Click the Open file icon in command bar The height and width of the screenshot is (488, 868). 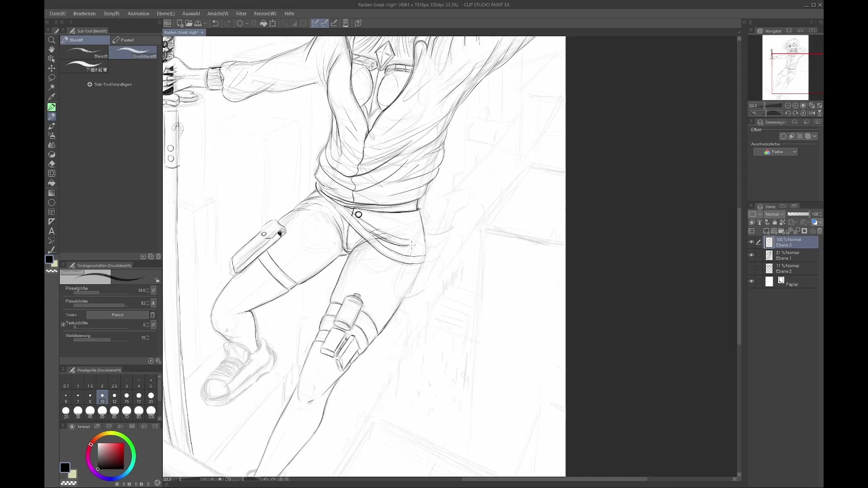[189, 23]
